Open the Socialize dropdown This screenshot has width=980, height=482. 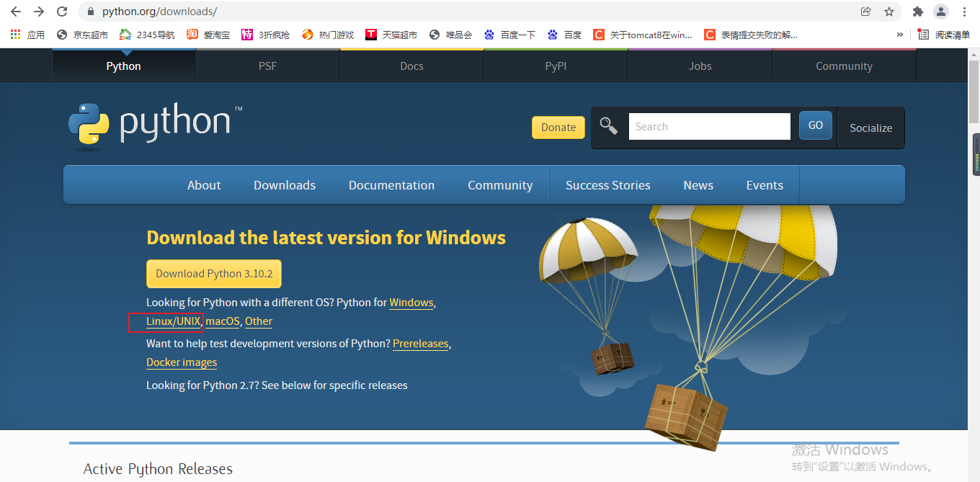point(870,128)
